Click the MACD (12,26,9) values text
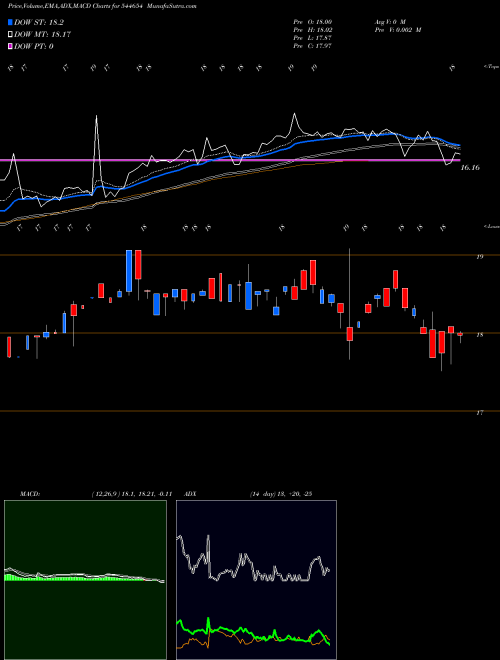This screenshot has width=500, height=660. click(x=131, y=494)
